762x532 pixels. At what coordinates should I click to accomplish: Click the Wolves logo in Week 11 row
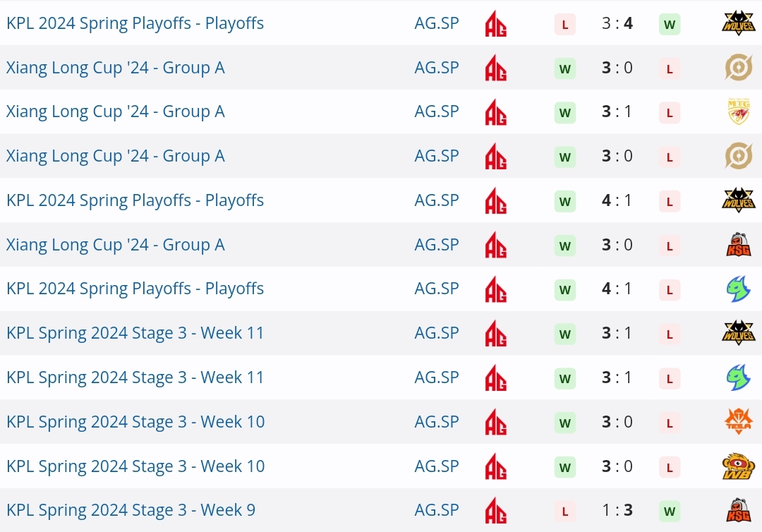point(738,333)
